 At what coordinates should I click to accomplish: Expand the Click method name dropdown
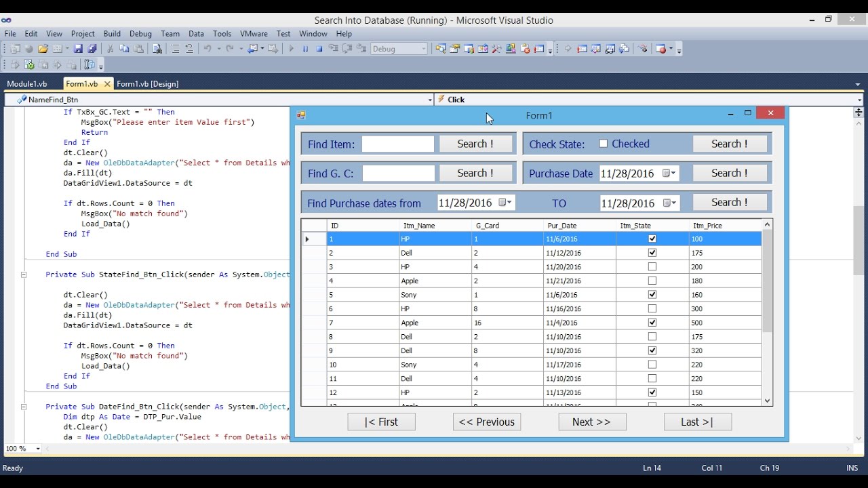[x=860, y=100]
